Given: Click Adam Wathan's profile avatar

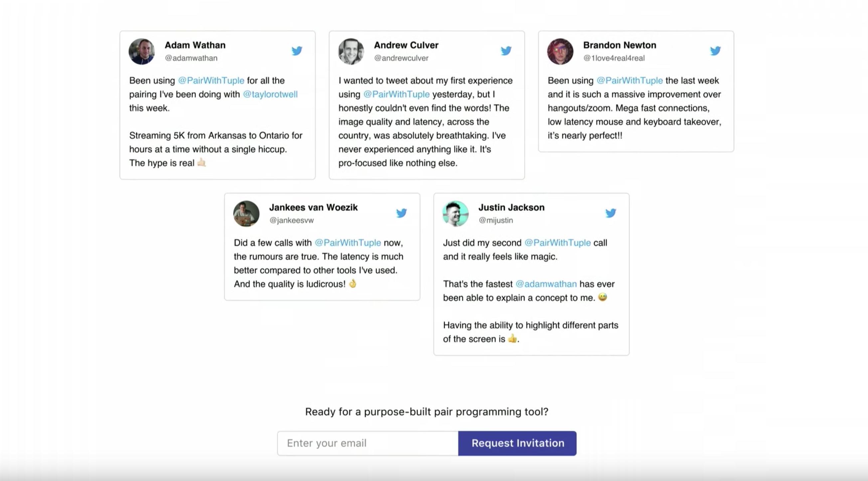Looking at the screenshot, I should pos(142,51).
